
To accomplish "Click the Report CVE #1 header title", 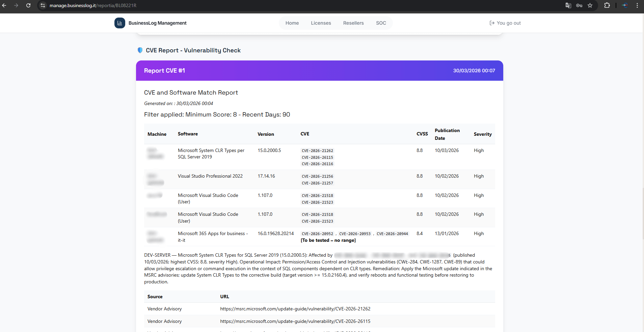I will [164, 71].
